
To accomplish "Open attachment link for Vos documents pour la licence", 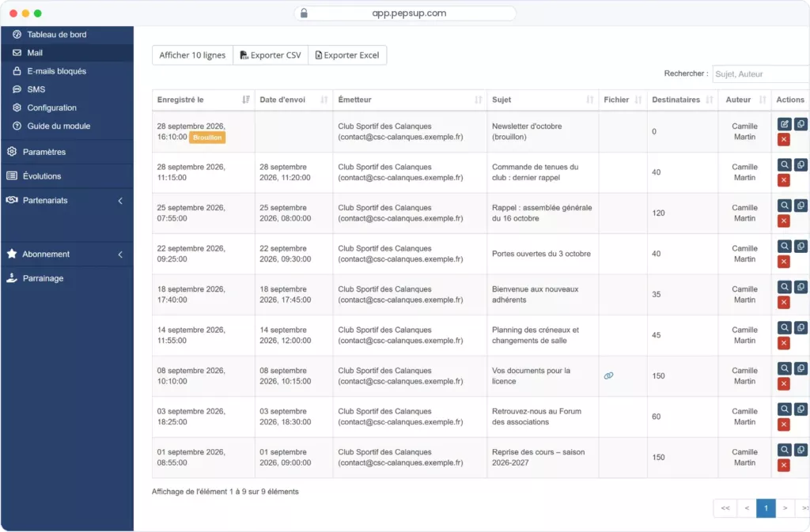I will coord(608,375).
